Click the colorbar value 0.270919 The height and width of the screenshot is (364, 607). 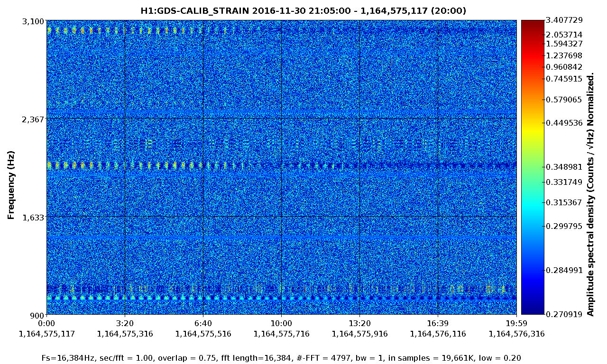564,314
